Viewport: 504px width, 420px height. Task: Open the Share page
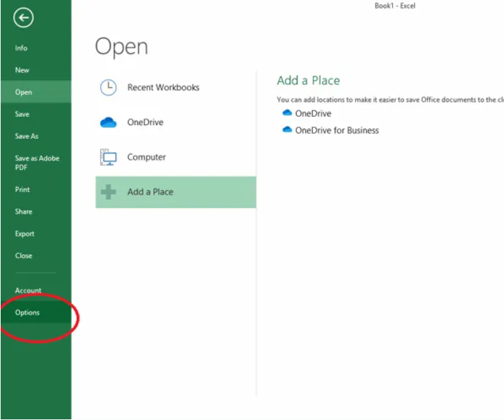click(23, 211)
